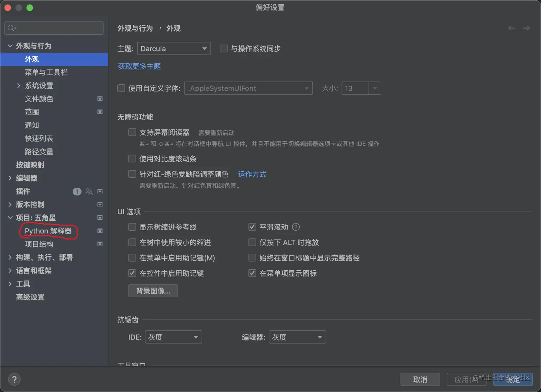
Task: Click the icon beside 项目: 五角星
Action: [100, 217]
